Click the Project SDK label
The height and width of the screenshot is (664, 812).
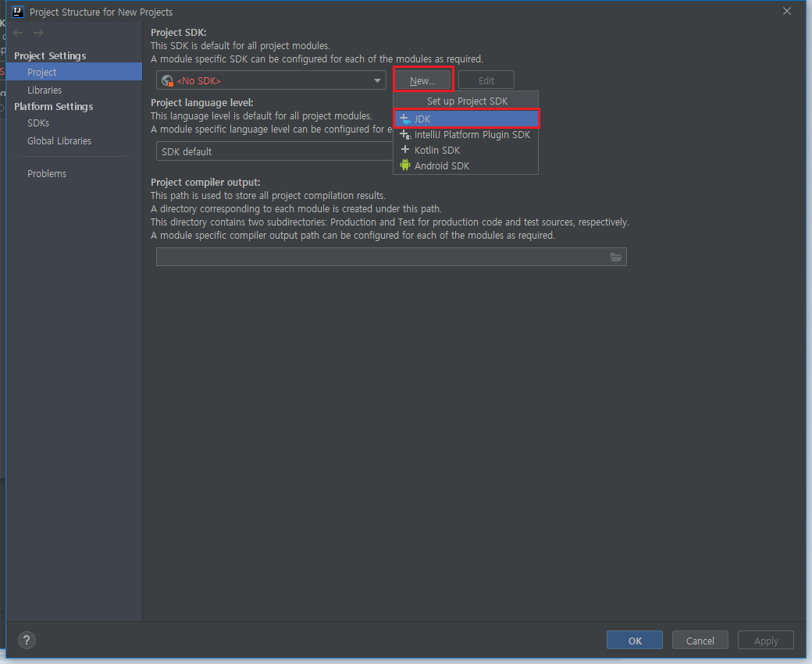click(179, 32)
